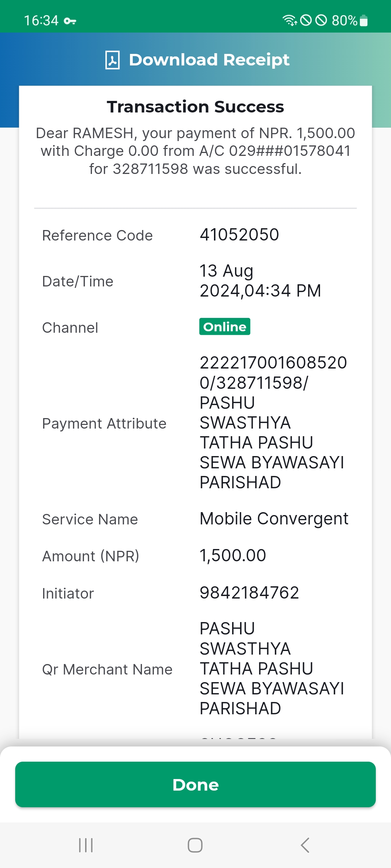Open Android recent apps navigation button
The width and height of the screenshot is (391, 868).
[86, 845]
